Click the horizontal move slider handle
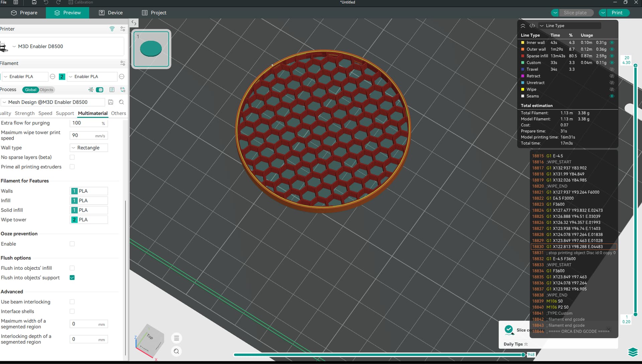 click(x=523, y=355)
